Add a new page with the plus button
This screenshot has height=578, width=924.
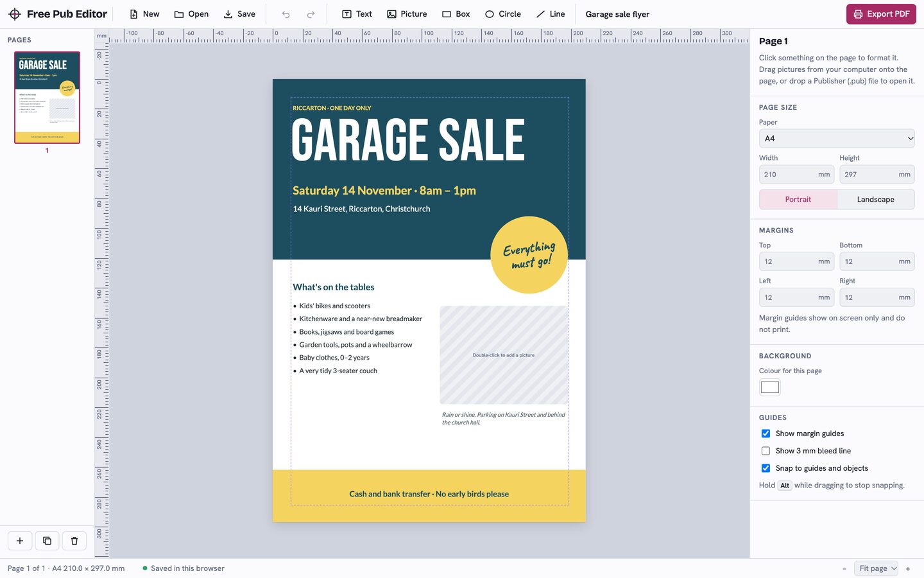[x=20, y=541]
